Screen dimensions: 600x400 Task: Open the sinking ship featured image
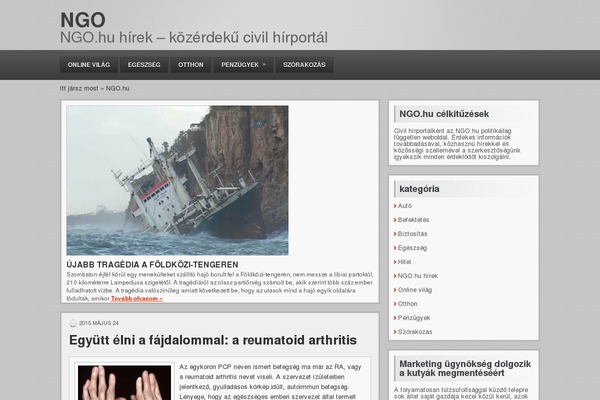(177, 180)
